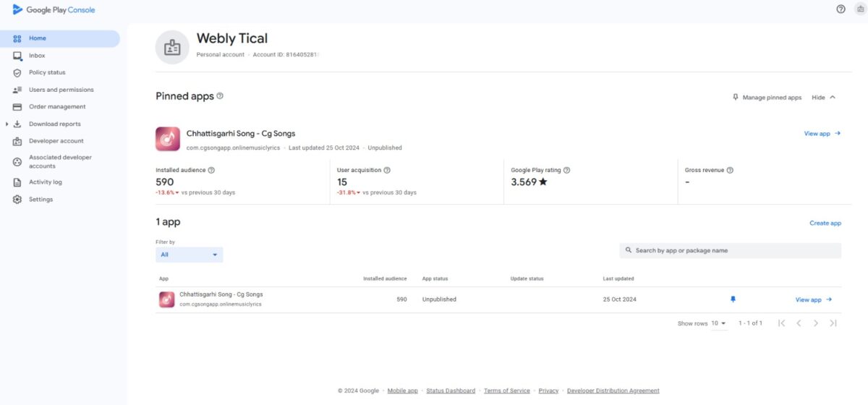Click the Inbox monitor icon
868x405 pixels.
pyautogui.click(x=17, y=56)
